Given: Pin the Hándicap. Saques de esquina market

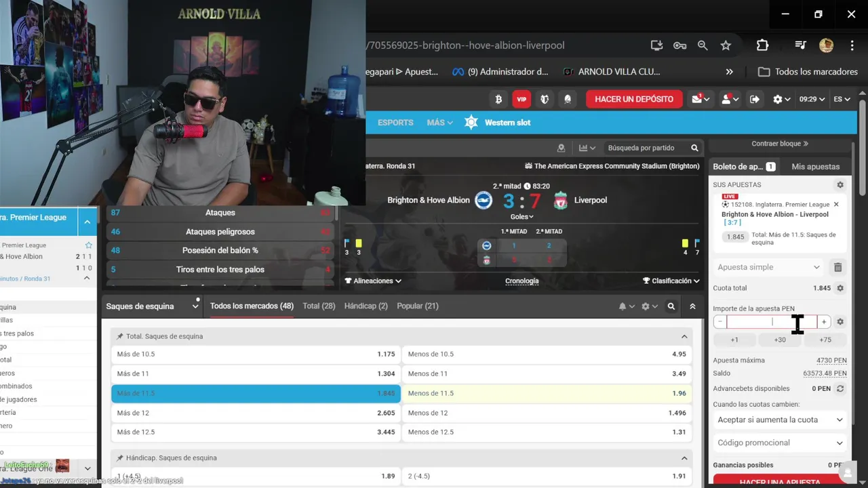Looking at the screenshot, I should point(120,457).
